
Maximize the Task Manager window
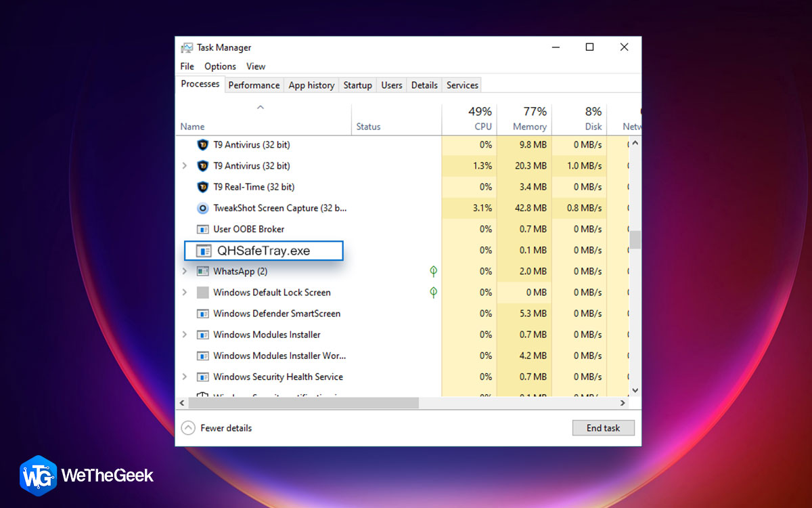pos(589,47)
